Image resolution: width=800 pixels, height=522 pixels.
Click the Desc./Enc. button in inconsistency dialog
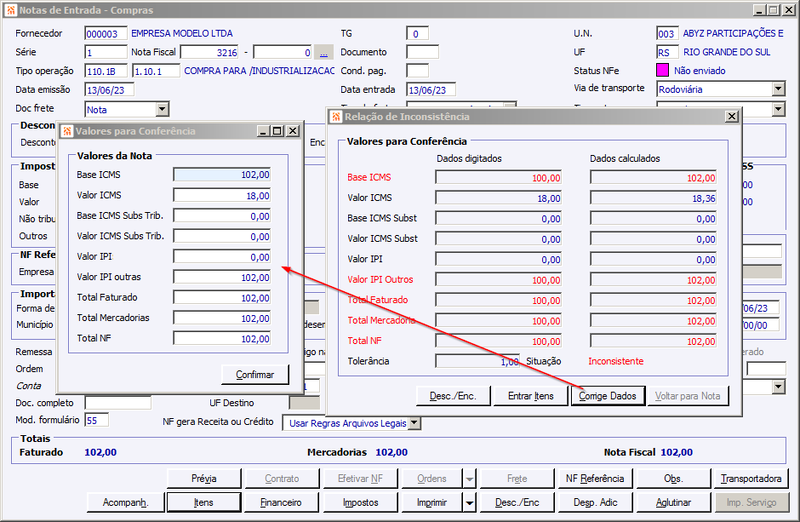(x=453, y=396)
